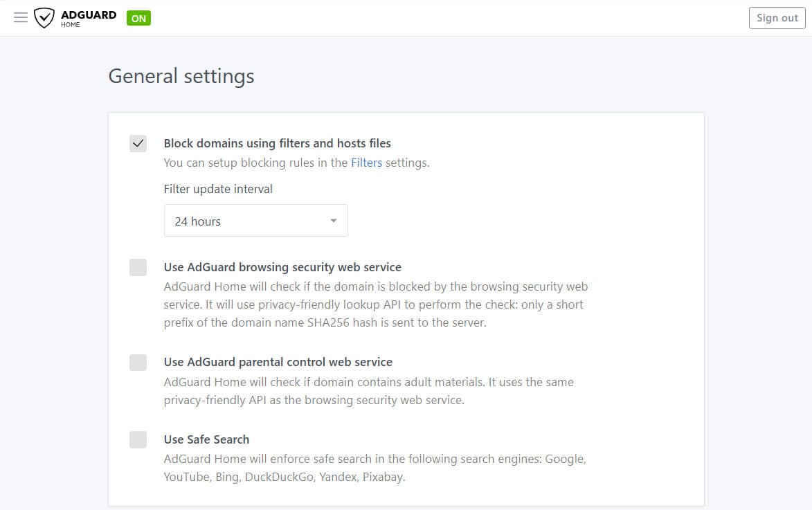
Task: Tick the Use Safe Search checkbox
Action: (x=138, y=440)
